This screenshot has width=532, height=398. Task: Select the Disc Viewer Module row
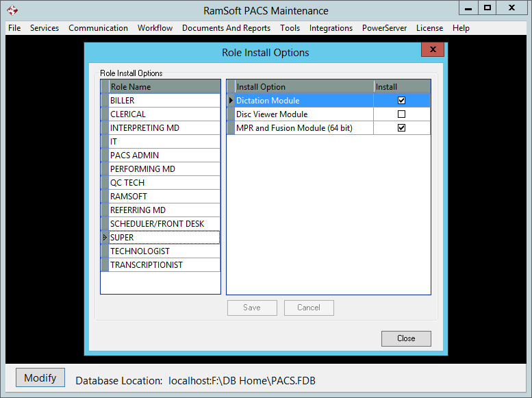pos(303,114)
